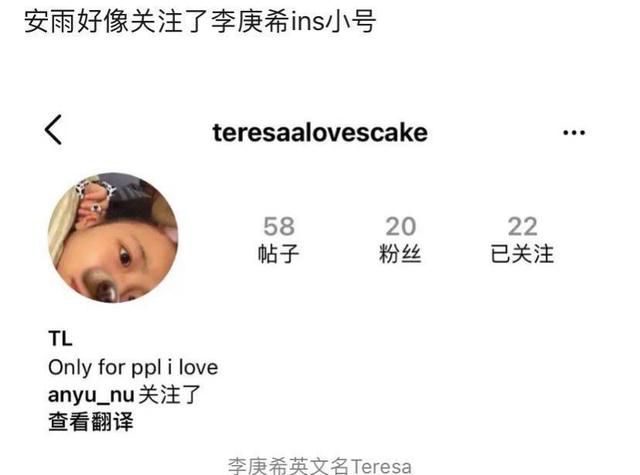The width and height of the screenshot is (640, 475).
Task: View the circular profile picture
Action: pyautogui.click(x=113, y=238)
